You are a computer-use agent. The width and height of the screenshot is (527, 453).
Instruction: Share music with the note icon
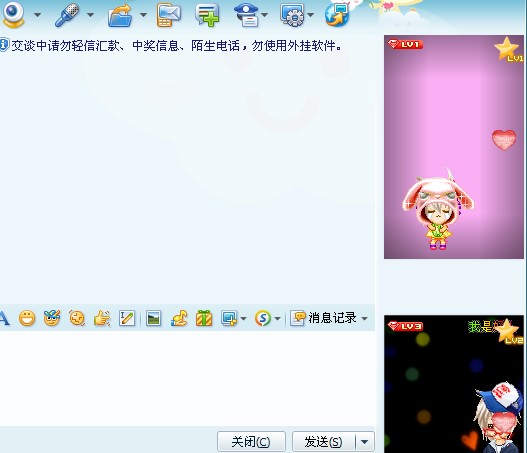tap(179, 318)
